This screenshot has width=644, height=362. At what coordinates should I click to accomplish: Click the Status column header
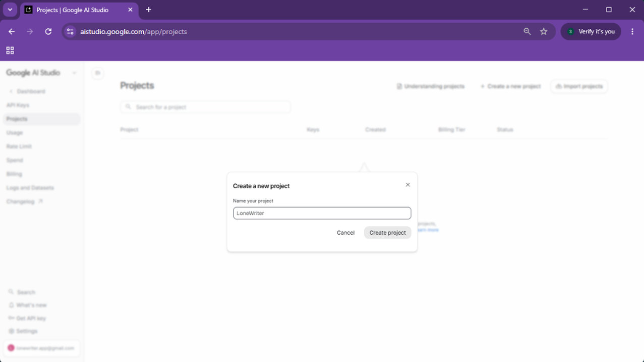tap(505, 130)
